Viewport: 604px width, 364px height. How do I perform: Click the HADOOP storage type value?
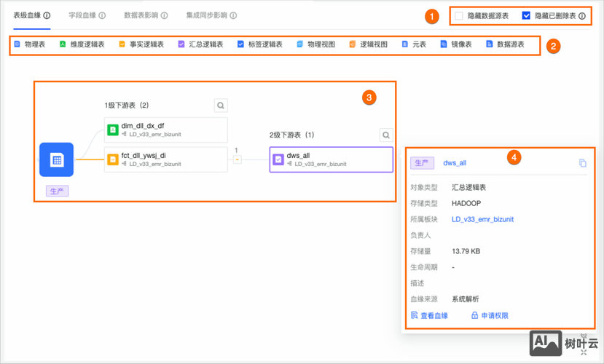(x=466, y=203)
